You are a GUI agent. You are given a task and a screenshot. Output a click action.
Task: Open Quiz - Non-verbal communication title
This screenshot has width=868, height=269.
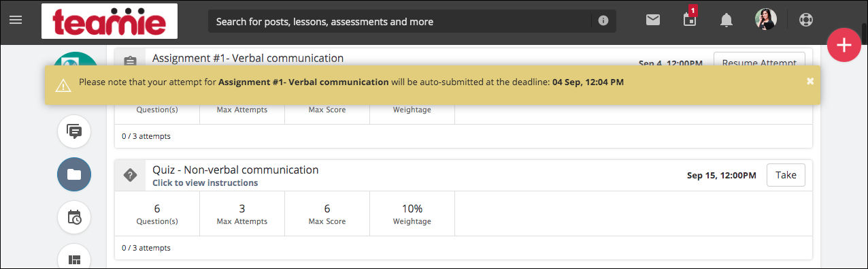pyautogui.click(x=235, y=170)
